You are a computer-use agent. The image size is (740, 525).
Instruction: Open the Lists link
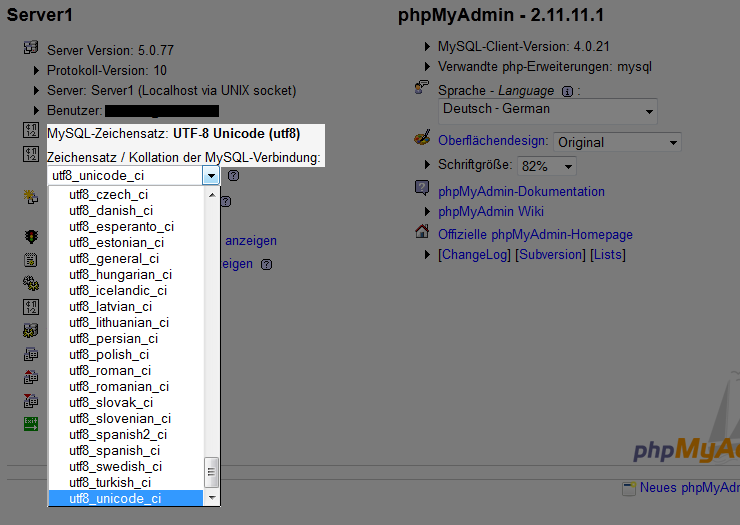pos(608,255)
